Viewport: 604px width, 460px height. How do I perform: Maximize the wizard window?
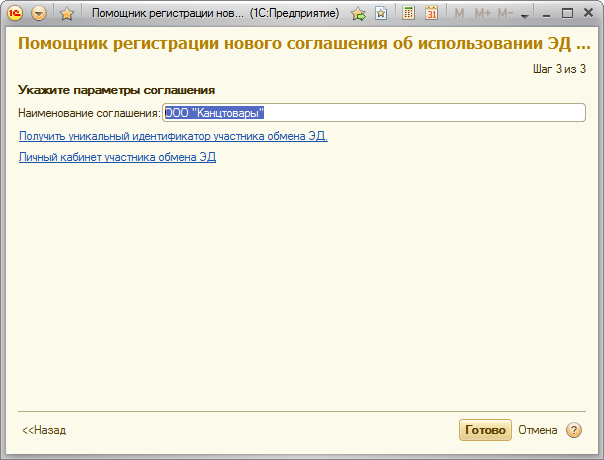tap(567, 13)
